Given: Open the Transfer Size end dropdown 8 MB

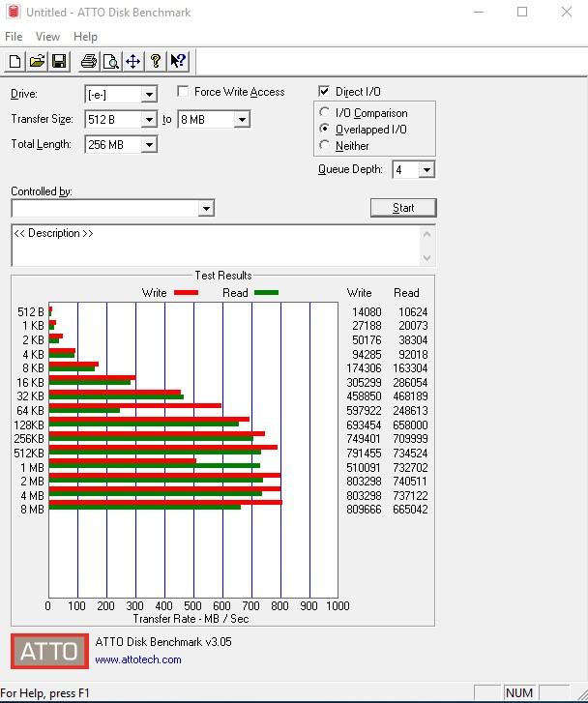Looking at the screenshot, I should 242,120.
